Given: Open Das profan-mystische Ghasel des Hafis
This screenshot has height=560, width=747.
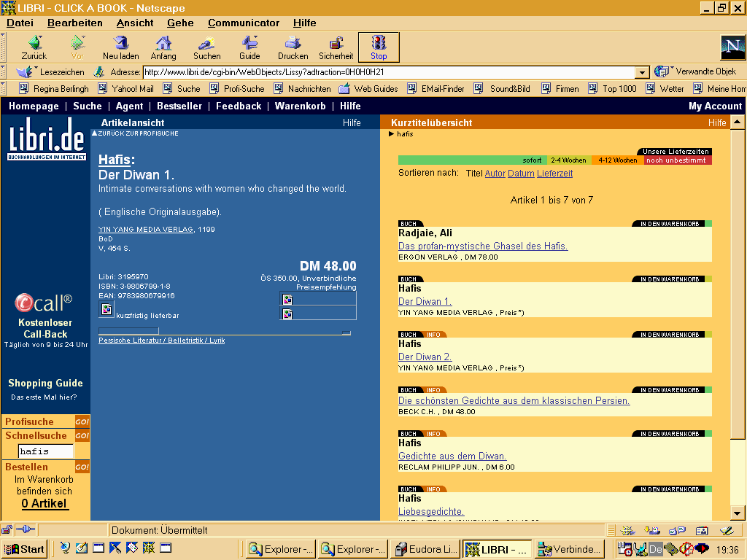Looking at the screenshot, I should coord(483,246).
